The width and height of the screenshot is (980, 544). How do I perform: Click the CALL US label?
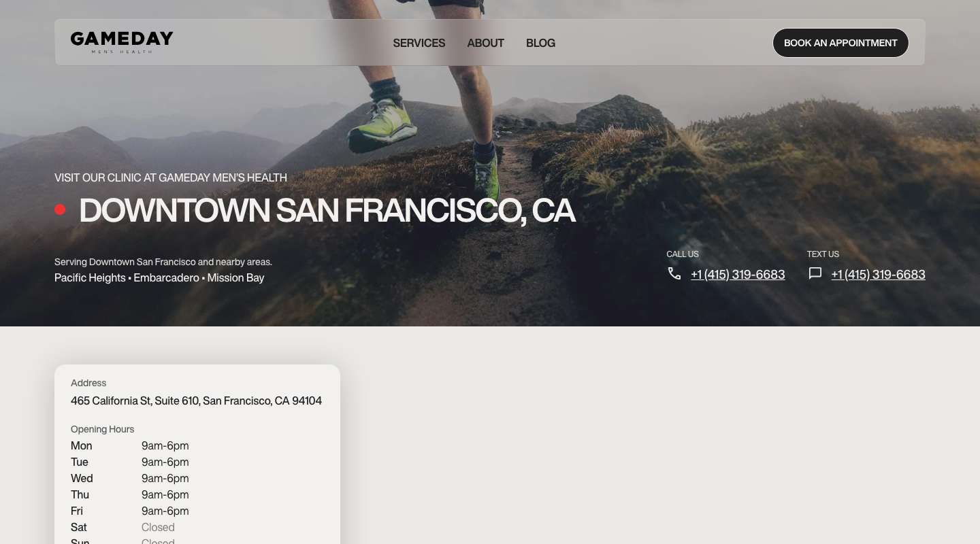click(x=683, y=254)
